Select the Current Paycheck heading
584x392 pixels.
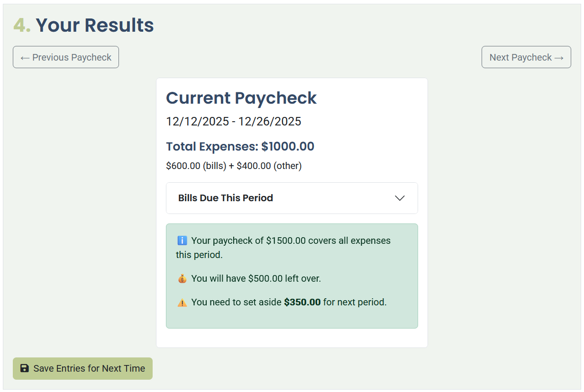tap(241, 98)
